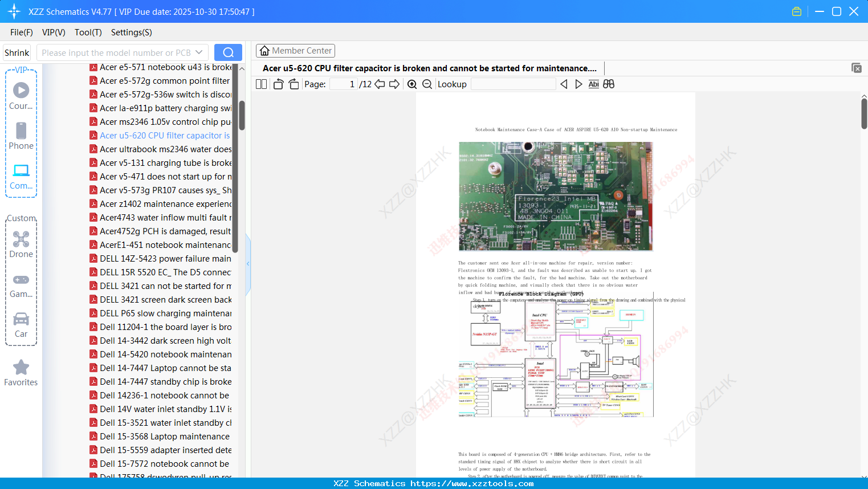868x489 pixels.
Task: Zoom in on the document
Action: 412,84
